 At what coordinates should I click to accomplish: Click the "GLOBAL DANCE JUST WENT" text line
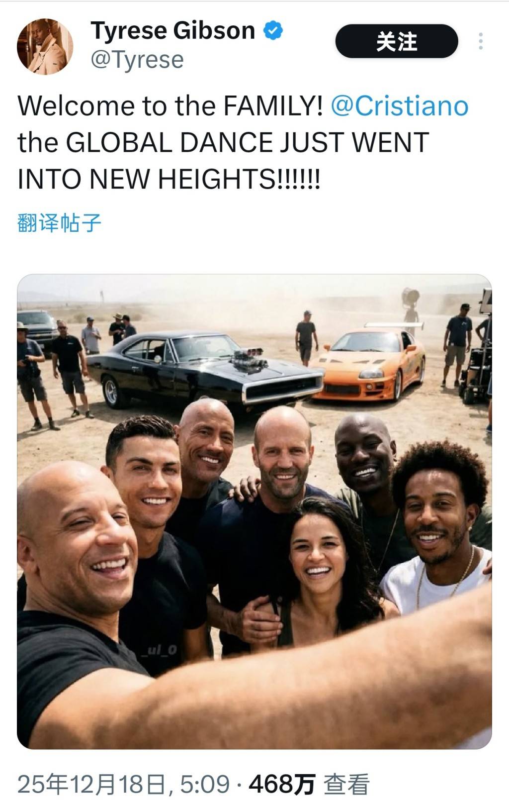[x=248, y=143]
